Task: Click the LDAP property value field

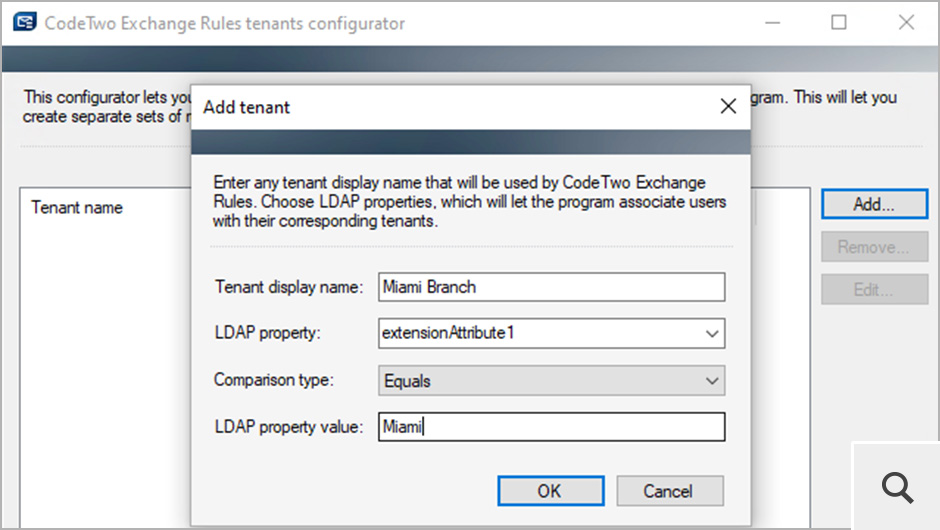Action: pos(551,427)
